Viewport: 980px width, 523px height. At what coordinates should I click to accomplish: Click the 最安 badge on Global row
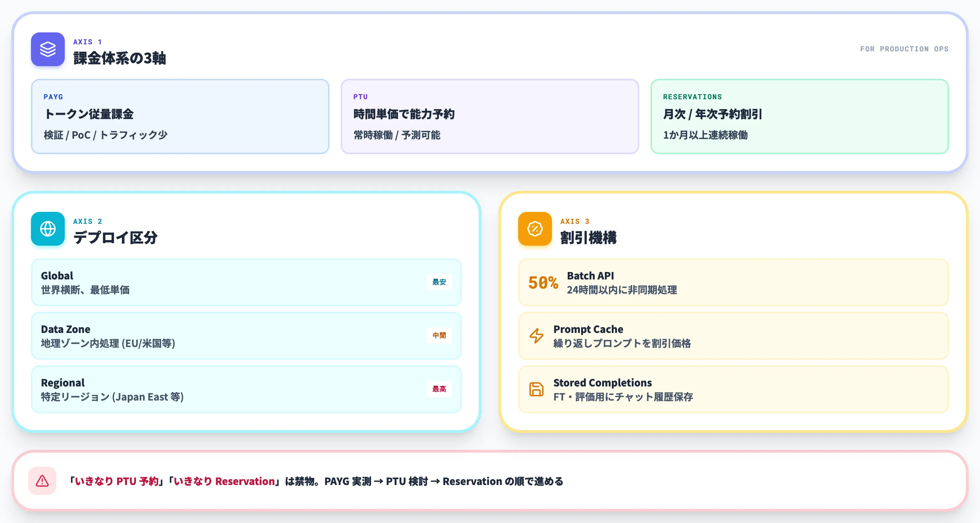tap(439, 282)
